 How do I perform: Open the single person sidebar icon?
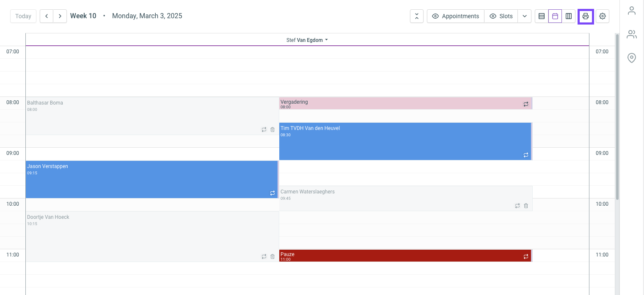pyautogui.click(x=632, y=11)
